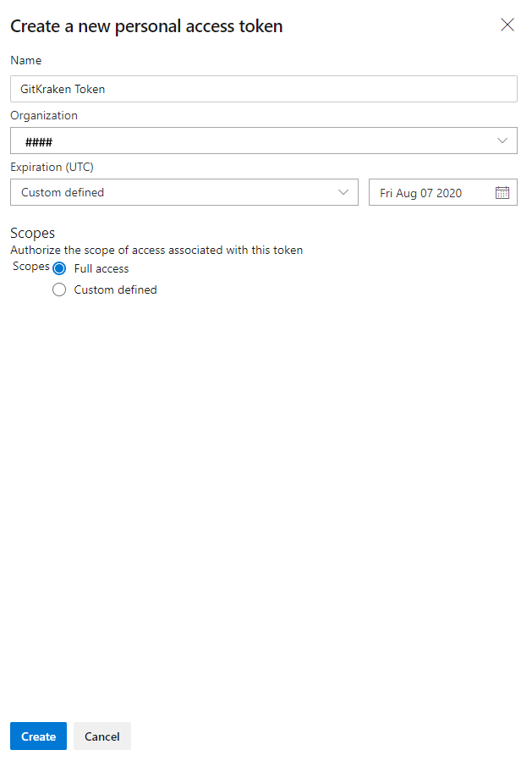
Task: Click the Create button
Action: (38, 736)
